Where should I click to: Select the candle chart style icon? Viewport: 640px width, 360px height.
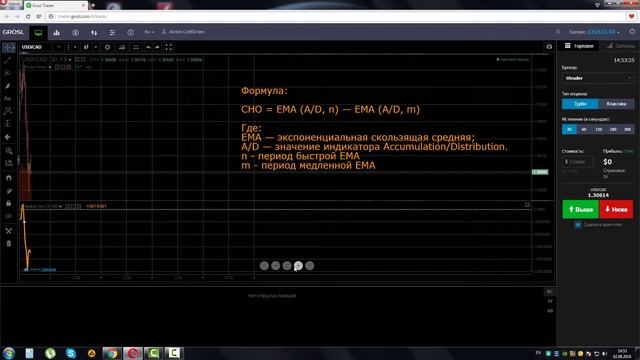(86, 47)
